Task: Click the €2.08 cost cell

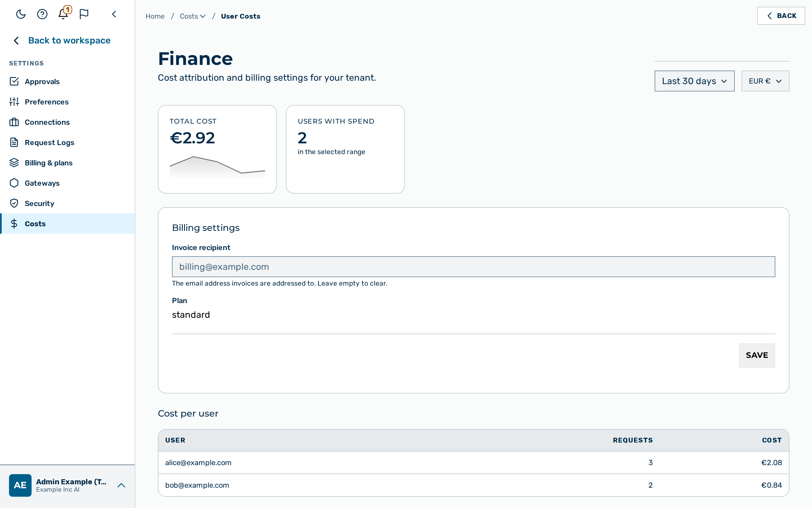Action: coord(771,463)
